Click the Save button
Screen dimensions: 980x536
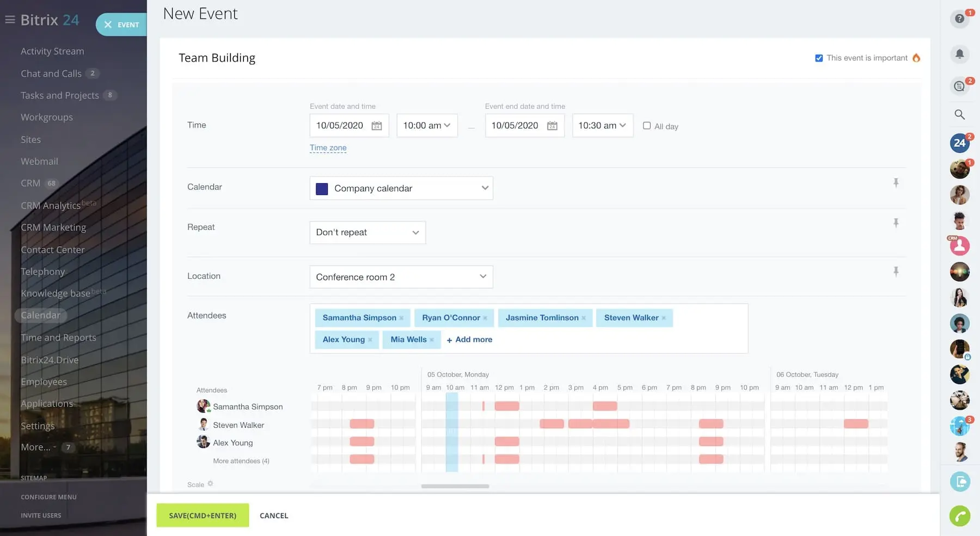[203, 515]
